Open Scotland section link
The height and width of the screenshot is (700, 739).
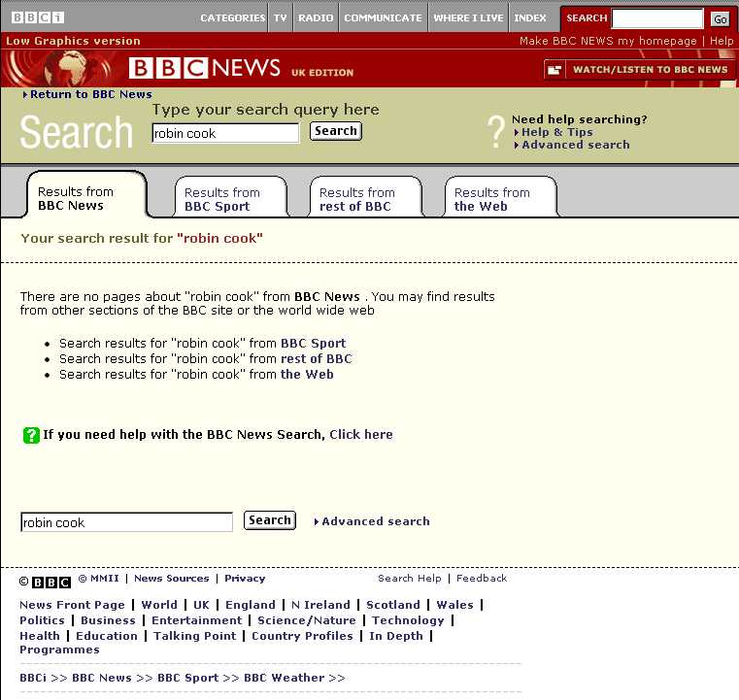(x=393, y=605)
